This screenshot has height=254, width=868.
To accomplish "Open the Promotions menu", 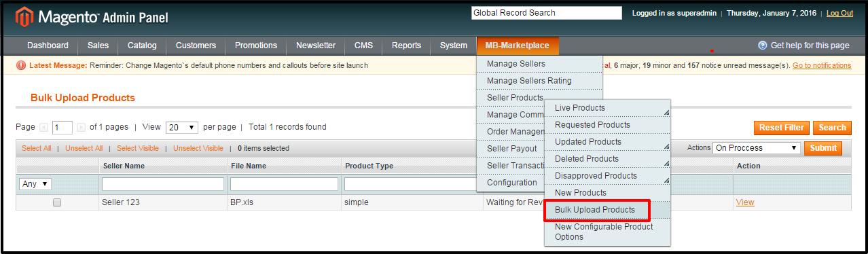I will [x=256, y=46].
